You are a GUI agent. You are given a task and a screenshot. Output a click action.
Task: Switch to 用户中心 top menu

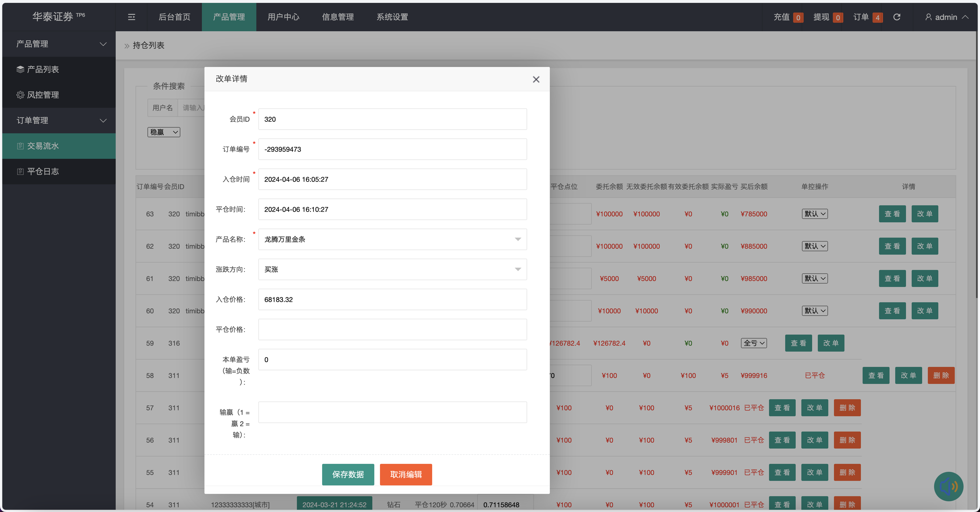(284, 17)
